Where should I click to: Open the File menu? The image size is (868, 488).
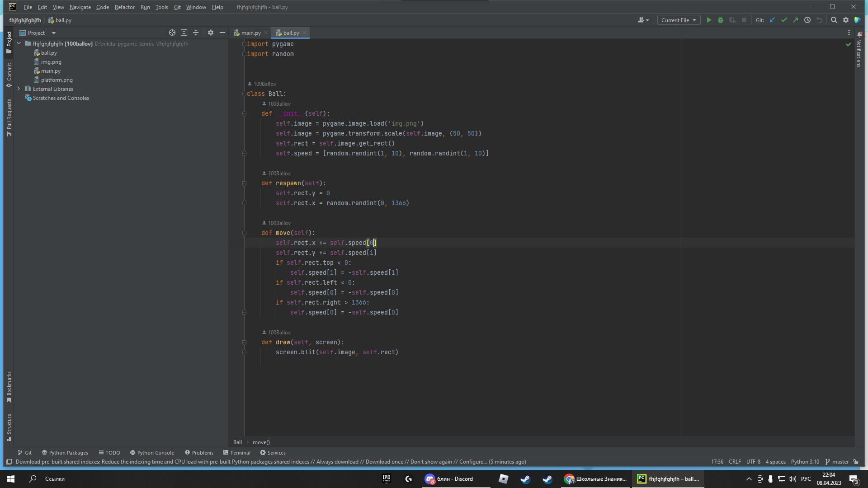[x=28, y=7]
